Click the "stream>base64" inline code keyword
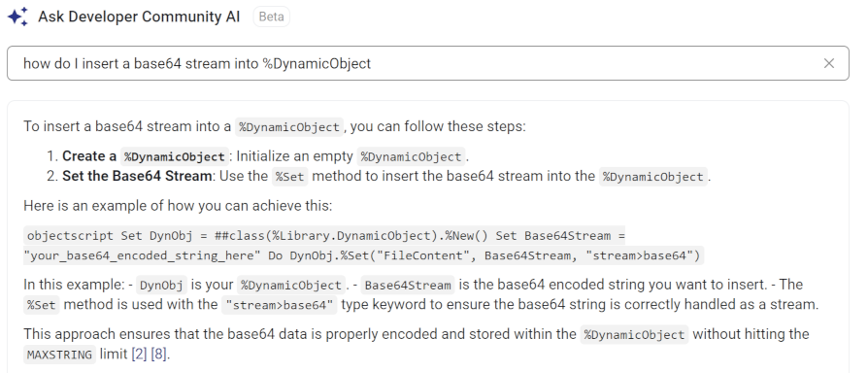The width and height of the screenshot is (868, 373). (279, 305)
